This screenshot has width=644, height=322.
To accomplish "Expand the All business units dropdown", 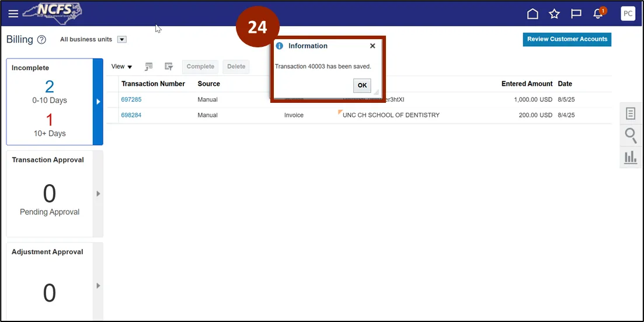I will tap(122, 40).
